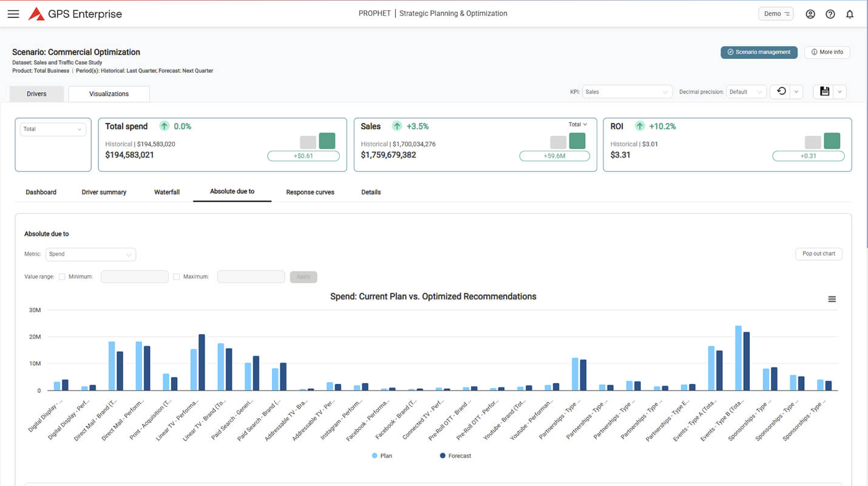Open the Decimal precision dropdown
Image resolution: width=868 pixels, height=486 pixels.
pos(747,92)
